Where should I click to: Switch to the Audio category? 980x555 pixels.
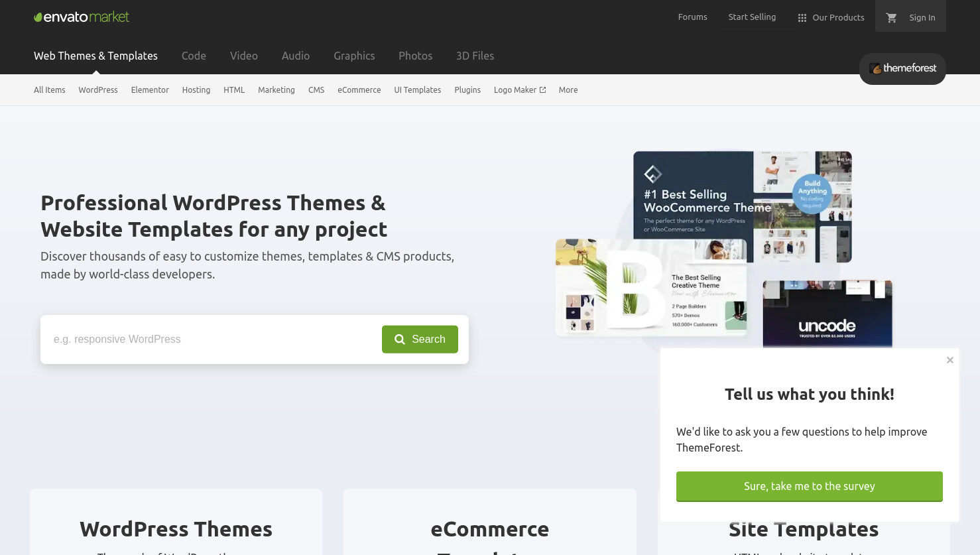tap(296, 56)
